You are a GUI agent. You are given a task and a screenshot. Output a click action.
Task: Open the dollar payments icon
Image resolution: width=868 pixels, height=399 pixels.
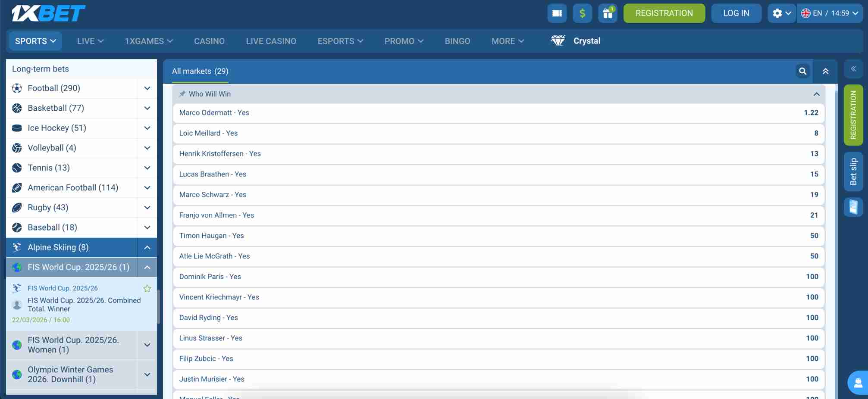pyautogui.click(x=582, y=13)
